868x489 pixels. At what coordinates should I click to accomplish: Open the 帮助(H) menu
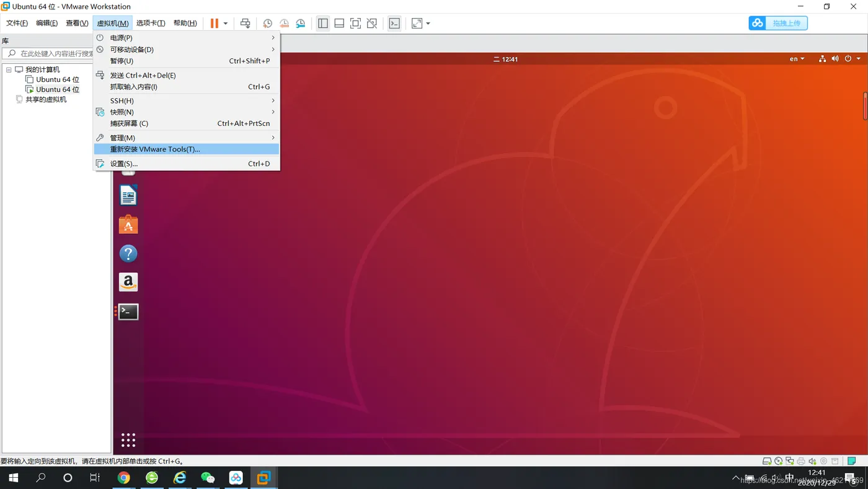(x=185, y=23)
